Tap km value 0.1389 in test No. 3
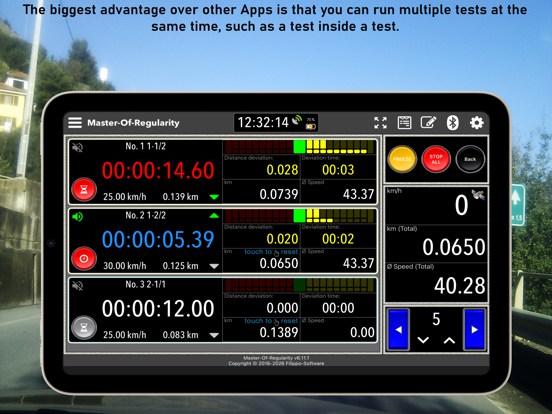The width and height of the screenshot is (552, 414). tap(279, 332)
